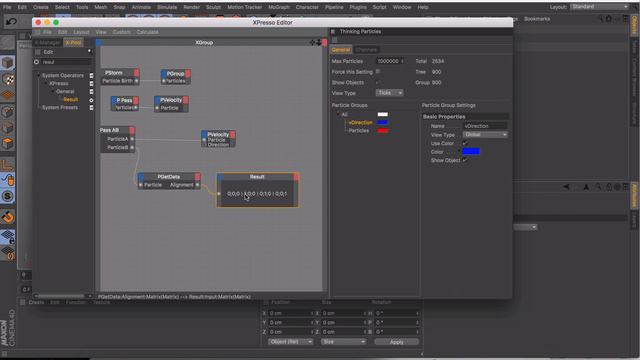The width and height of the screenshot is (640, 360).
Task: Click the Name field containing vDirection
Action: (485, 126)
